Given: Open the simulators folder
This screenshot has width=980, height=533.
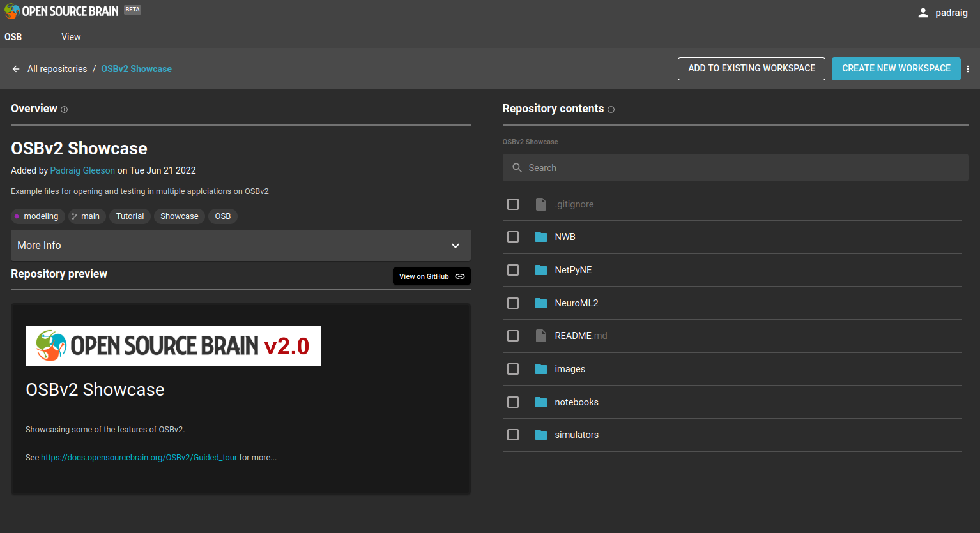Looking at the screenshot, I should point(576,435).
